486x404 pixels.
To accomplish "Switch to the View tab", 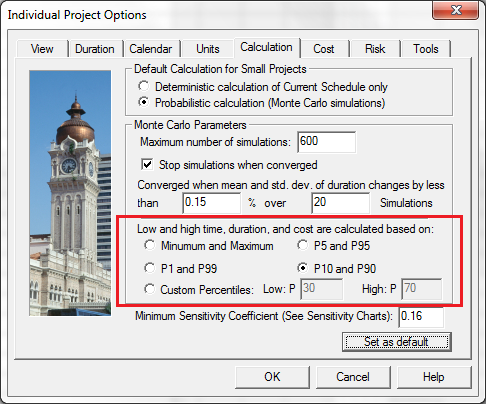I will coord(42,49).
